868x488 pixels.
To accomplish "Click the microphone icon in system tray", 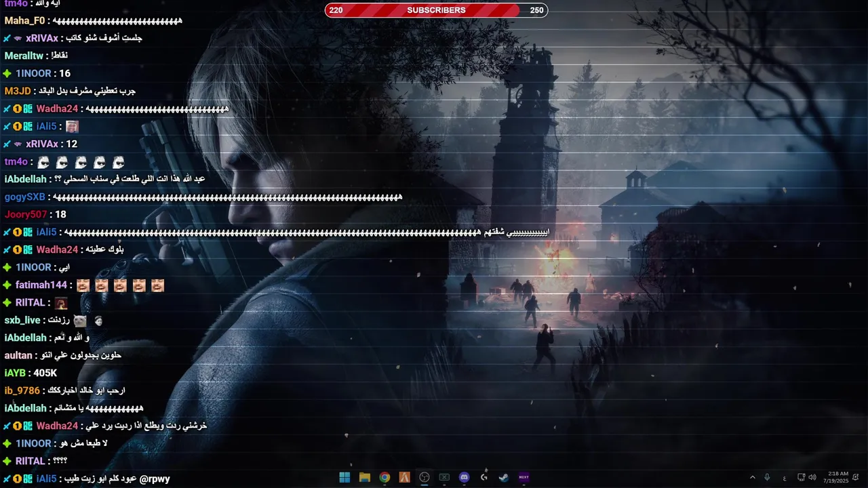I will (x=767, y=477).
